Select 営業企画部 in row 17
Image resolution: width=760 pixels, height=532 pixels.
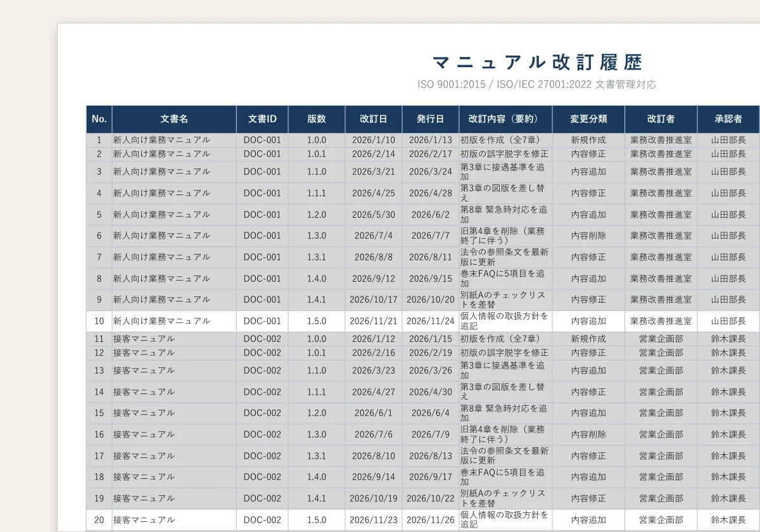pos(661,456)
